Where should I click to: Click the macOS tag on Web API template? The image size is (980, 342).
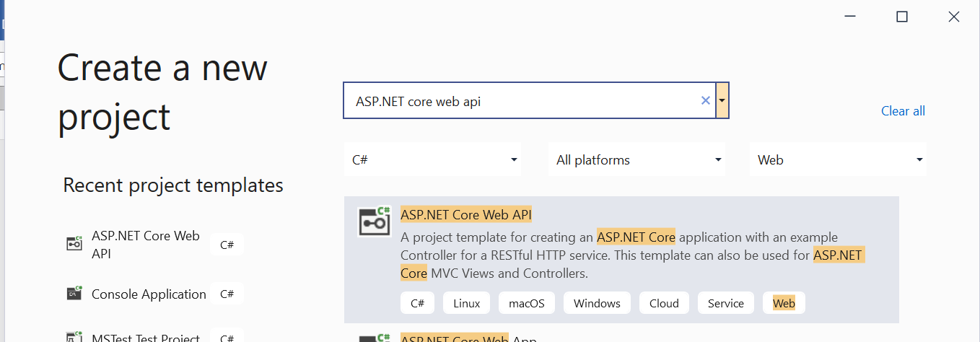(x=527, y=303)
